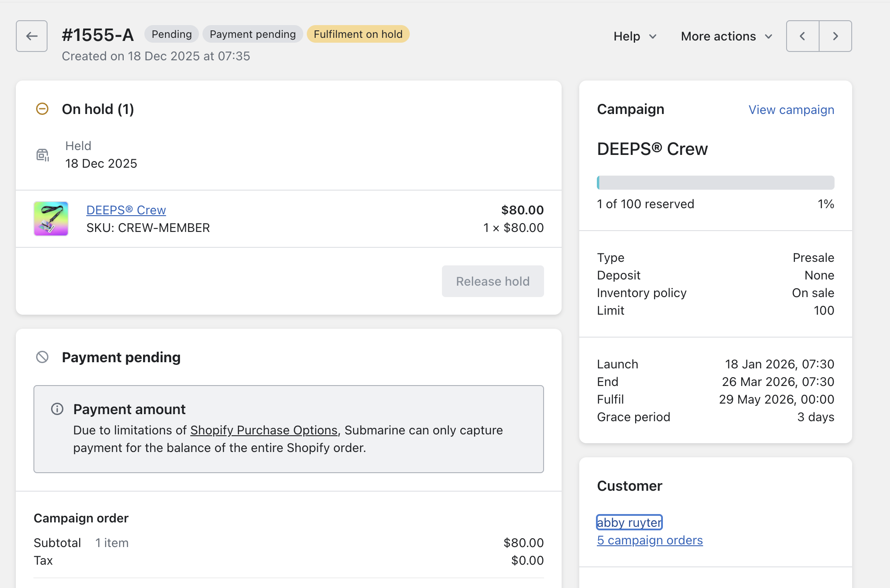This screenshot has width=890, height=588.
Task: Click the Release hold button
Action: click(x=493, y=281)
